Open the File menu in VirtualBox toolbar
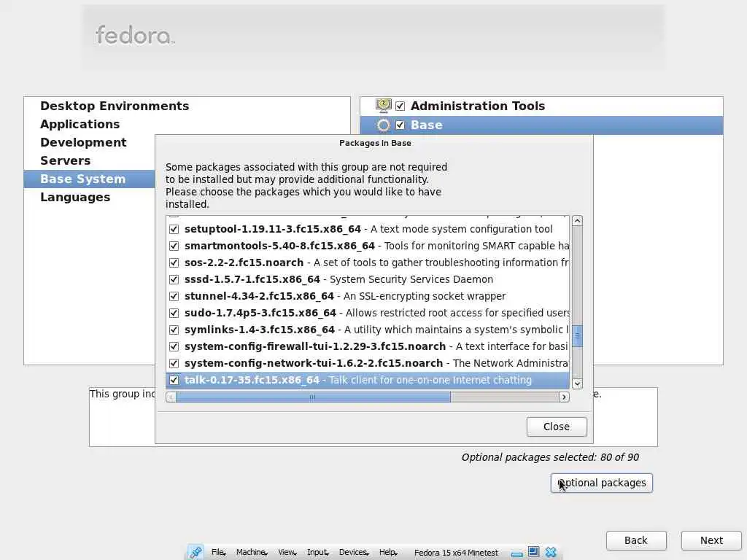Screen dimensions: 747x560 (219, 553)
